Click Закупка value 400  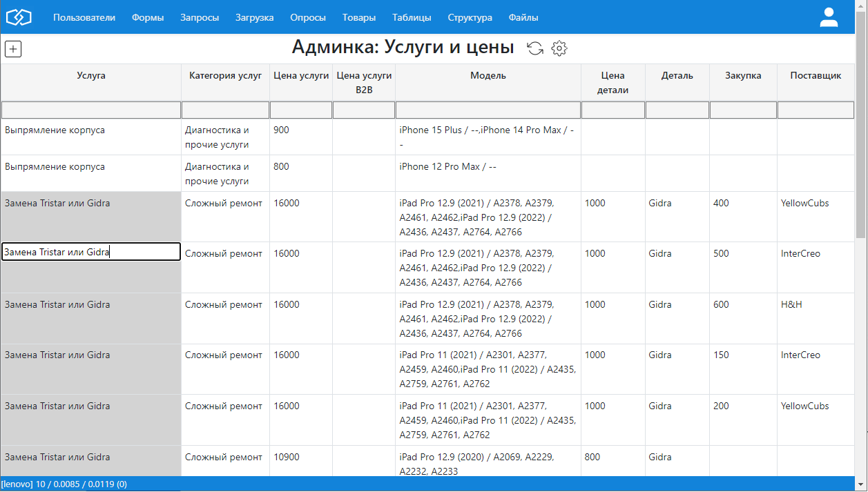[744, 217]
